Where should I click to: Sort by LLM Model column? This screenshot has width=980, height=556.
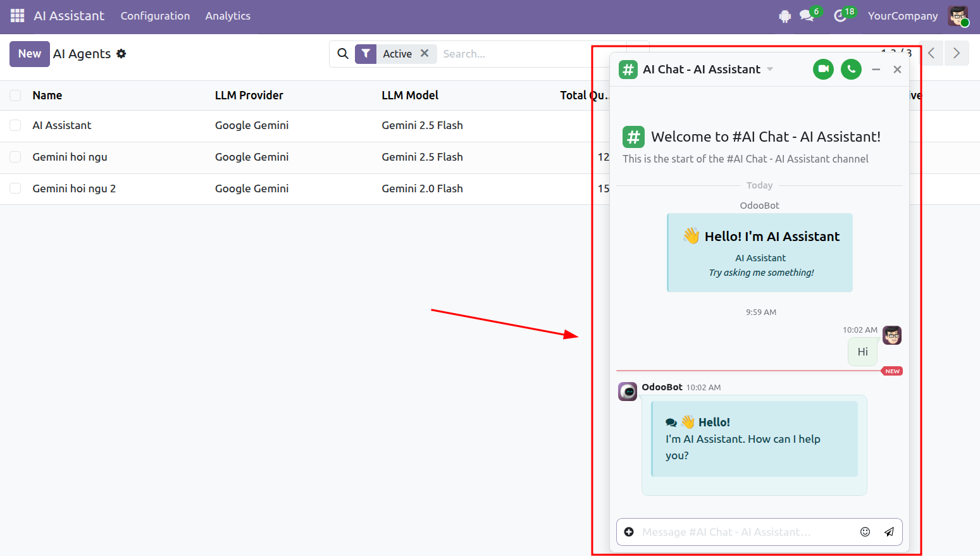point(410,96)
